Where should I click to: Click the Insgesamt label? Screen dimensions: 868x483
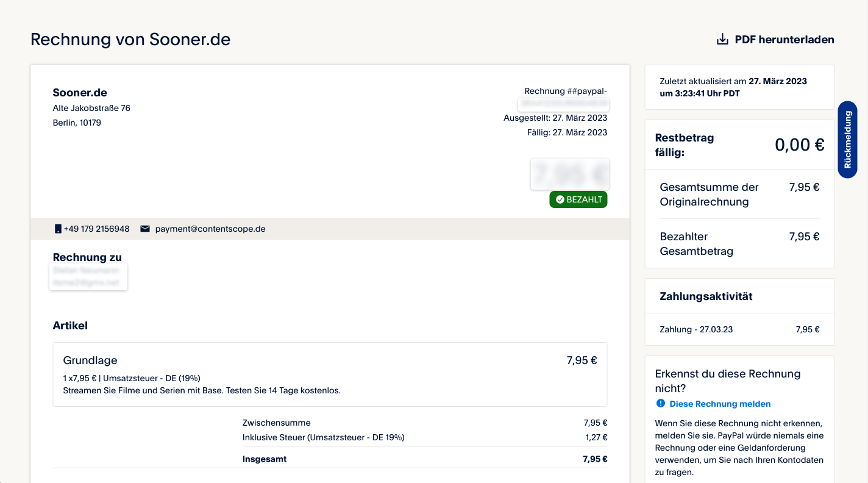[x=265, y=459]
